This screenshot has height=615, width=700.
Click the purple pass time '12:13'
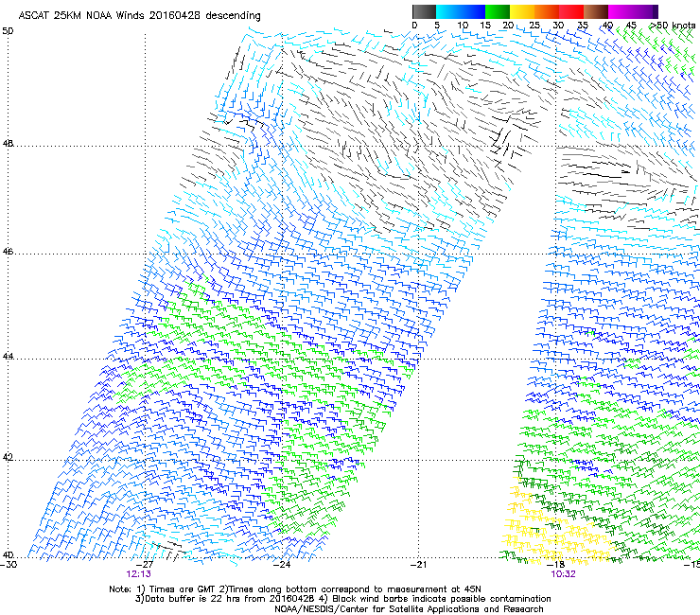[138, 574]
